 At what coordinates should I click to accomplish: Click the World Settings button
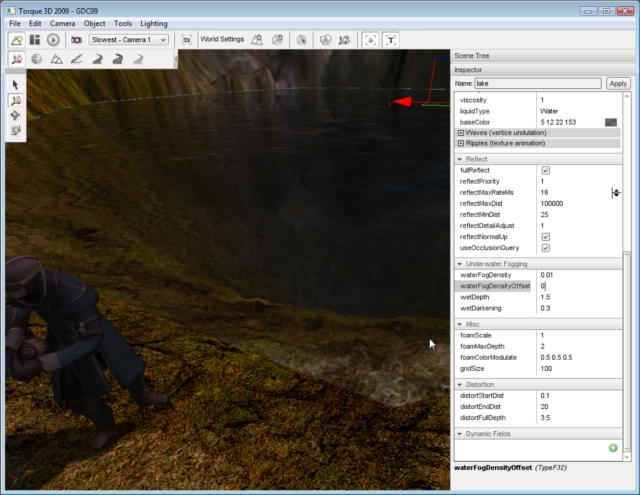pos(221,39)
